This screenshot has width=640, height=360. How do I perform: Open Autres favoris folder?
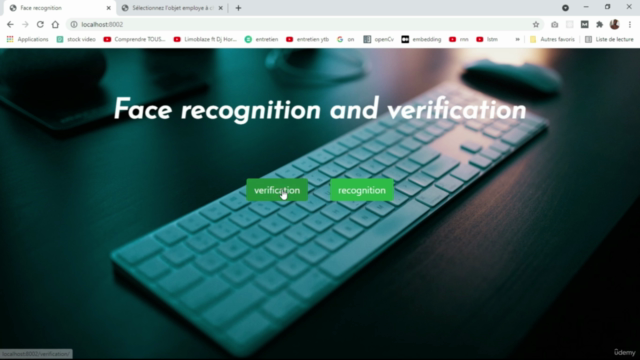tap(552, 39)
